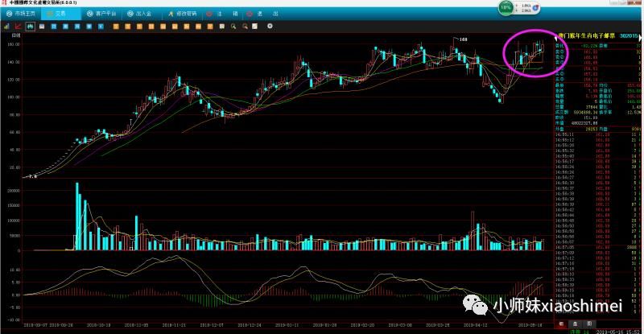Select the middle grey tab below the tick list

point(576,324)
